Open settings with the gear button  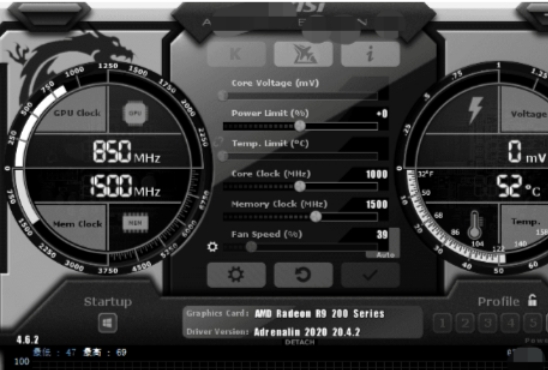coord(236,275)
